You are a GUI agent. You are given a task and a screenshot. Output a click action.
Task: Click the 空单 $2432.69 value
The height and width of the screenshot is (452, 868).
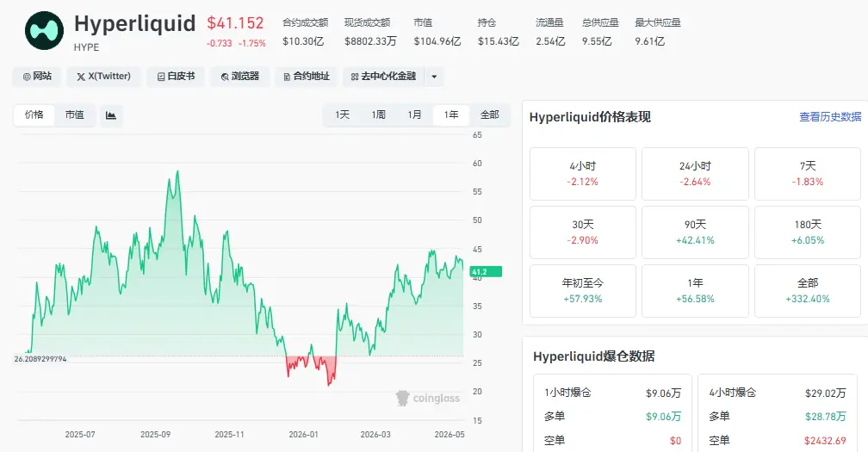825,441
